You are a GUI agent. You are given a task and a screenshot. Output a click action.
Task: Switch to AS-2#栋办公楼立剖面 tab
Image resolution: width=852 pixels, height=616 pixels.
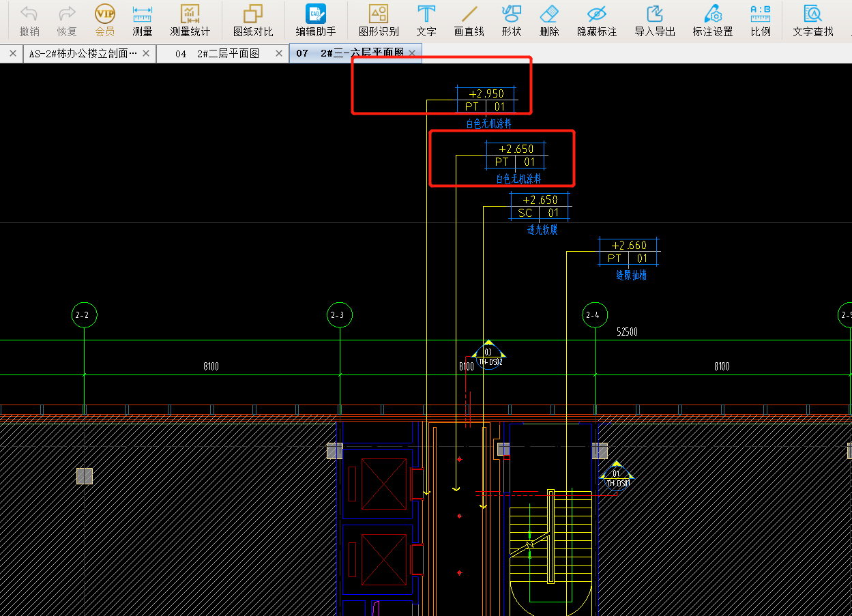coord(83,53)
